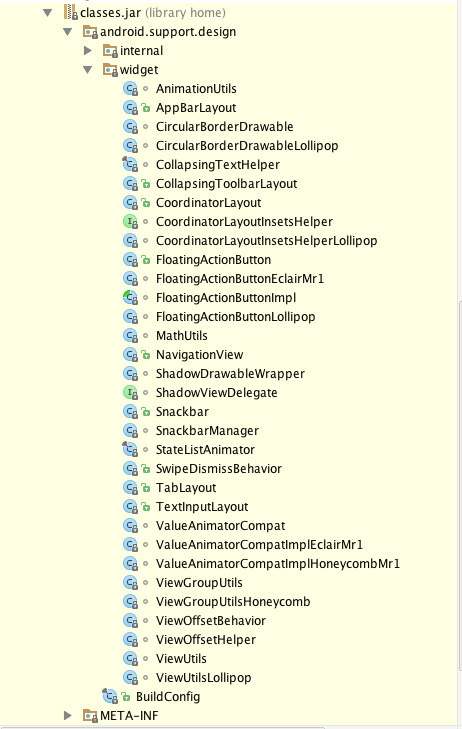462x729 pixels.
Task: Click the public visibility icon beside FloatingActionButton
Action: click(x=145, y=260)
